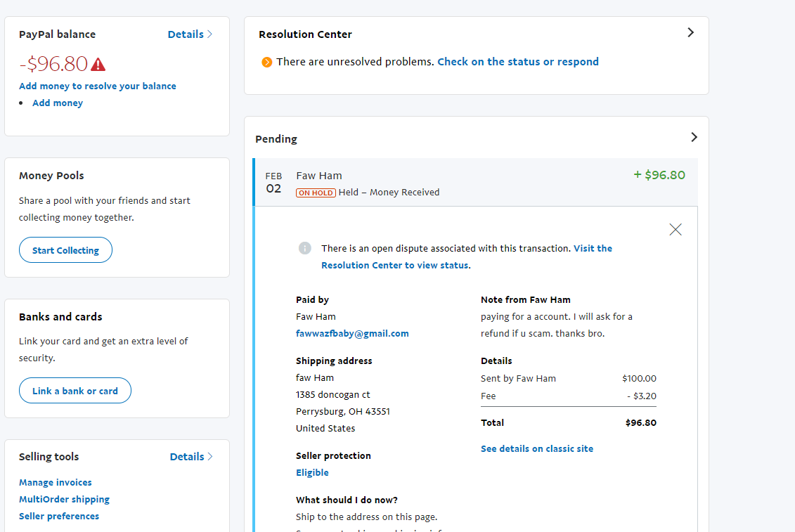Open Selling tools Details link
795x532 pixels.
[191, 457]
